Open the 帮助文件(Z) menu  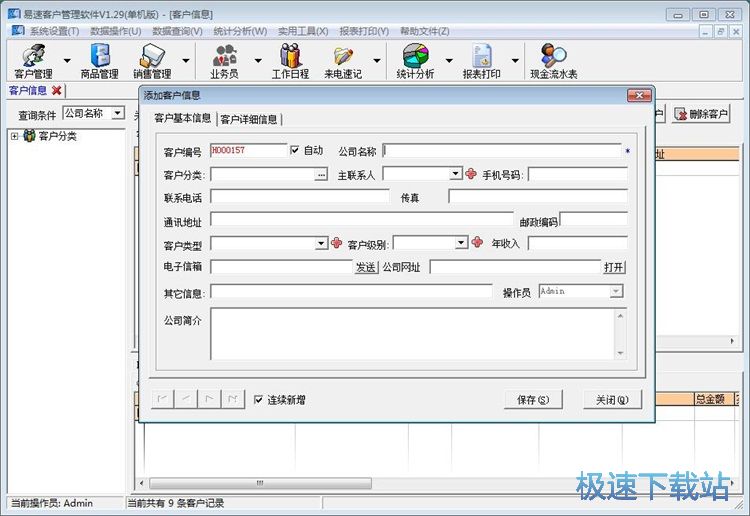tap(425, 31)
